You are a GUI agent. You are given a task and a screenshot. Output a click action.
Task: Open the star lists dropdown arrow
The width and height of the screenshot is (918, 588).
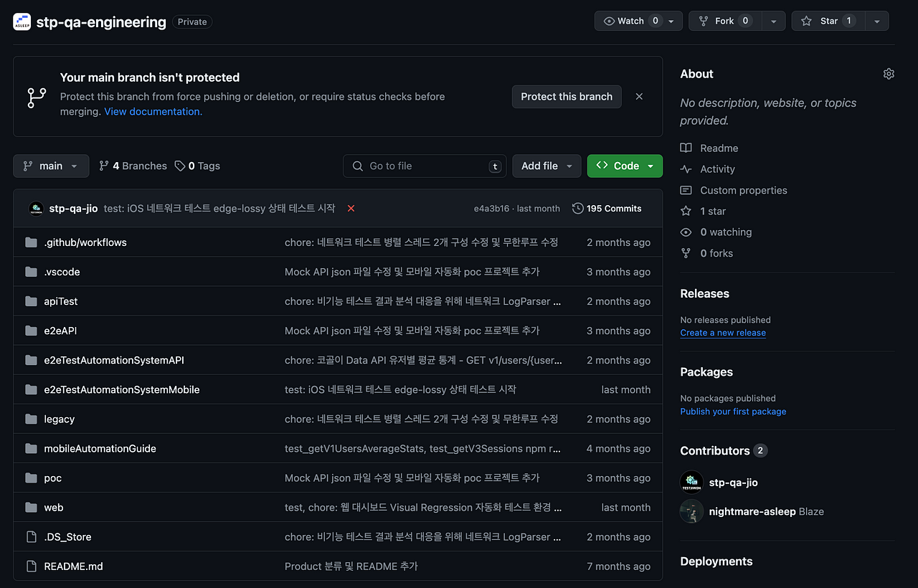pos(877,21)
